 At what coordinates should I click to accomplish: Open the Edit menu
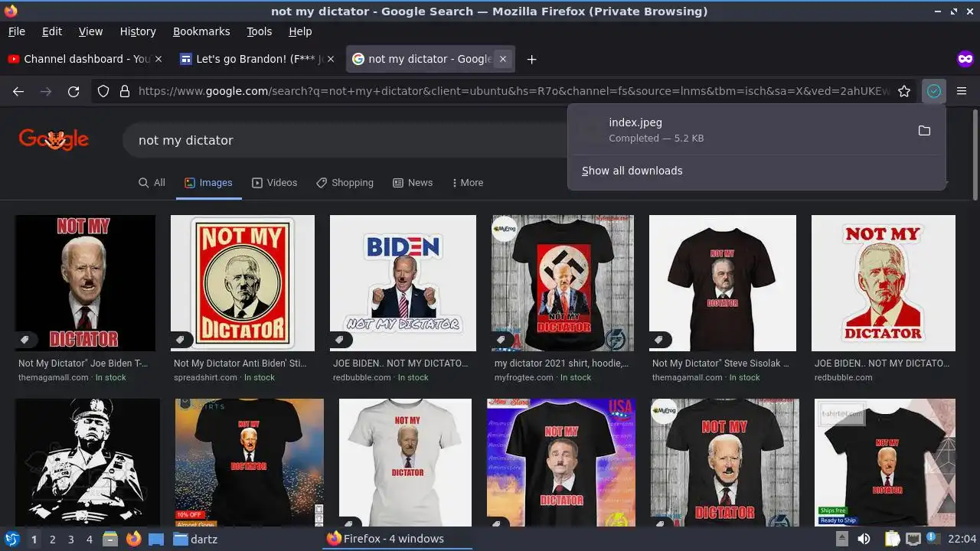(52, 31)
